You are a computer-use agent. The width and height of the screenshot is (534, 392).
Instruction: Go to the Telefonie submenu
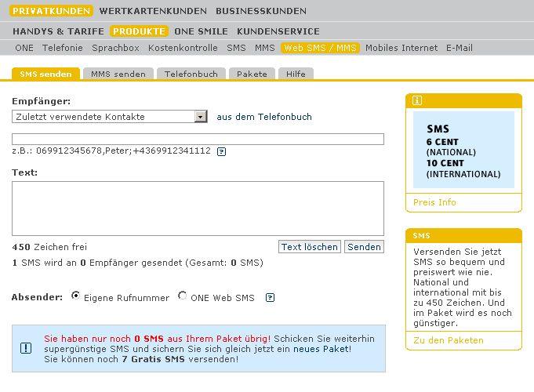pyautogui.click(x=63, y=48)
